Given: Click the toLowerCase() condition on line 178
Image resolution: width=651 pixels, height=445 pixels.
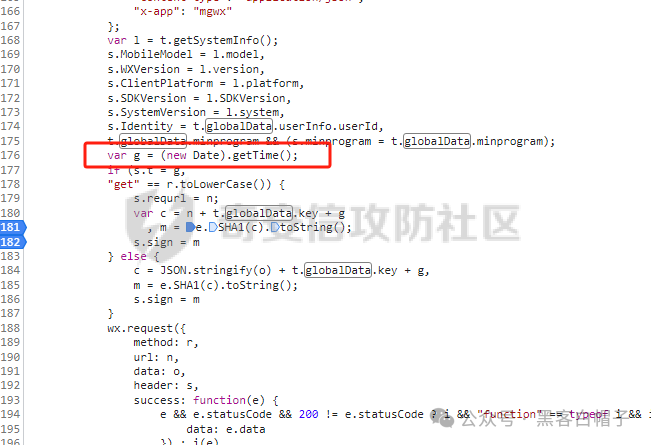Looking at the screenshot, I should pos(219,184).
